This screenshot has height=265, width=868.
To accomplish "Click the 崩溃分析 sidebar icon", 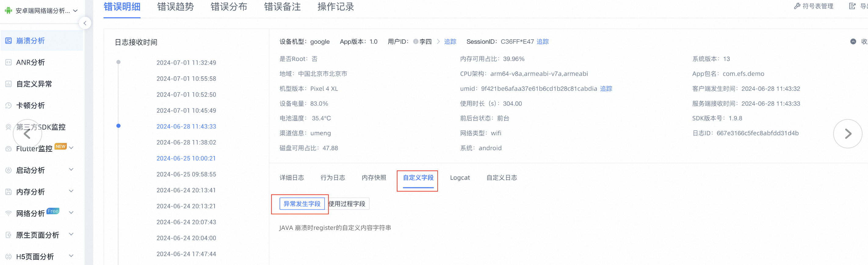I will click(9, 41).
